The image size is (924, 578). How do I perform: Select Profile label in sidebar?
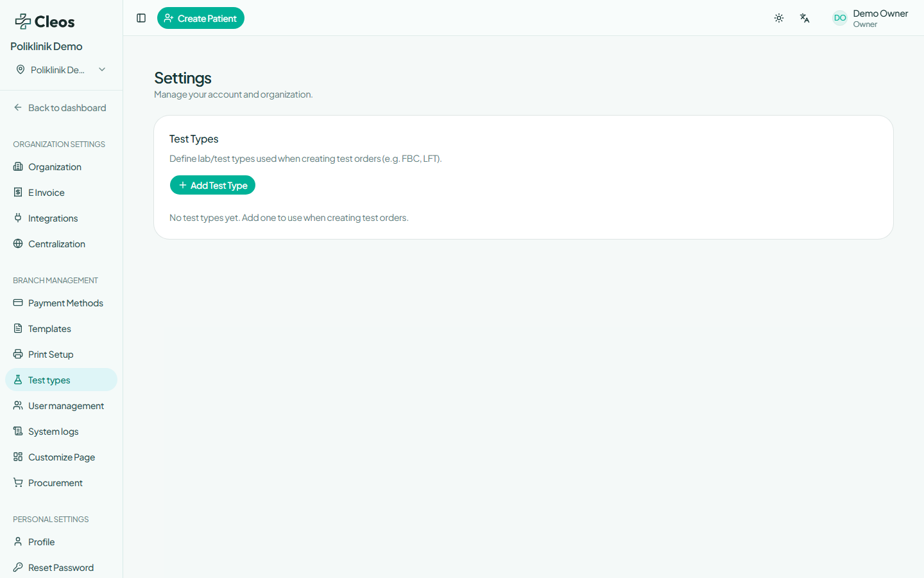[x=41, y=542]
